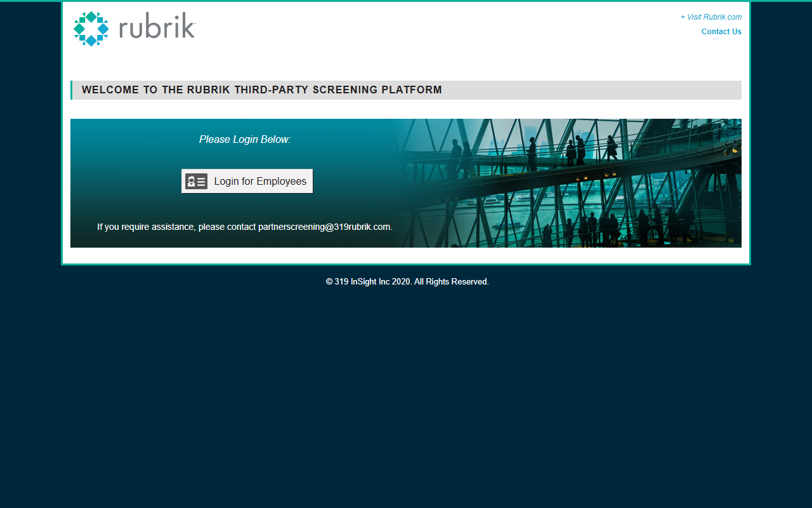Click the 319 InSight Inc 2020 copyright text

click(407, 281)
